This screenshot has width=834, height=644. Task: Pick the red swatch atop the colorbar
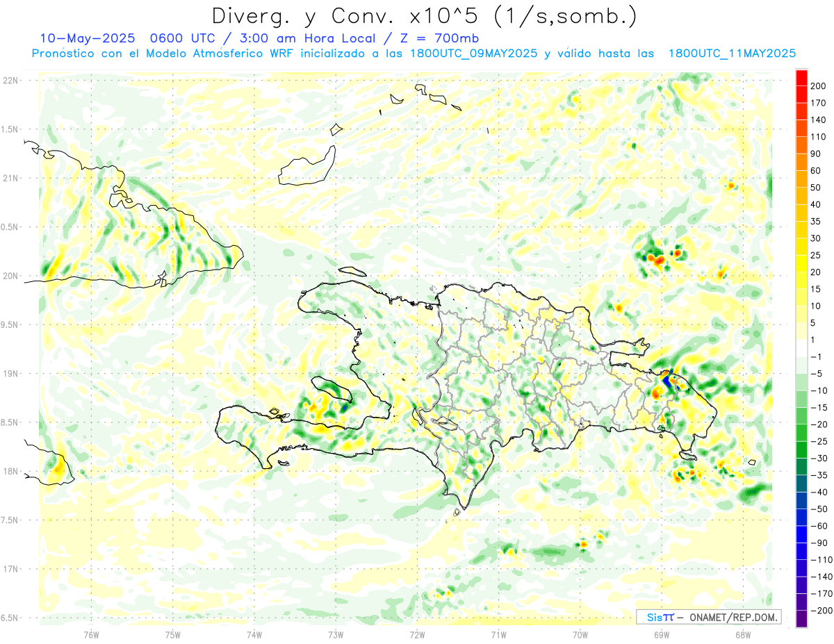coord(801,78)
